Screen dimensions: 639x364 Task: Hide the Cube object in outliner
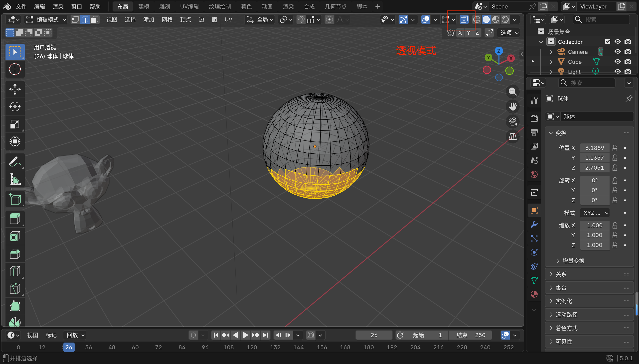tap(618, 62)
